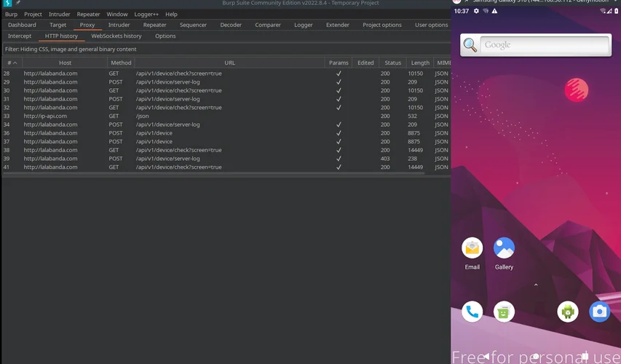
Task: Click the history table horizontal scrollbar
Action: point(214,173)
